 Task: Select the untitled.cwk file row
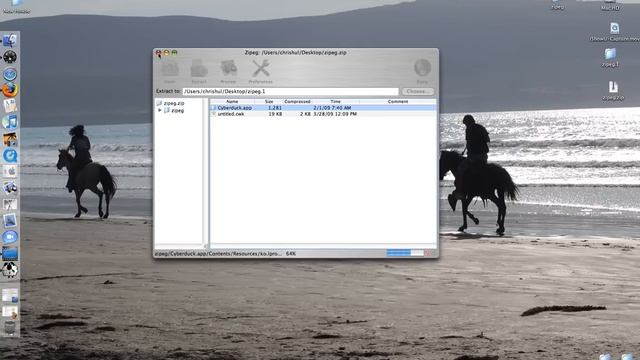coord(323,114)
